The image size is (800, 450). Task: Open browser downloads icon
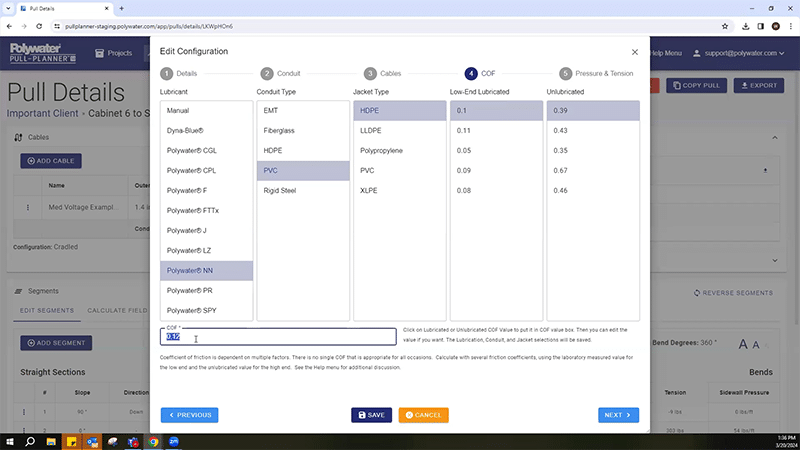[x=745, y=26]
